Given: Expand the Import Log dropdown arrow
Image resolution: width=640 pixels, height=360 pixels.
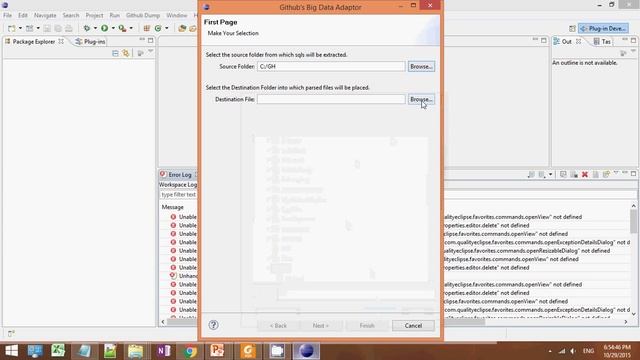Looking at the screenshot, I should pyautogui.click(x=551, y=175).
